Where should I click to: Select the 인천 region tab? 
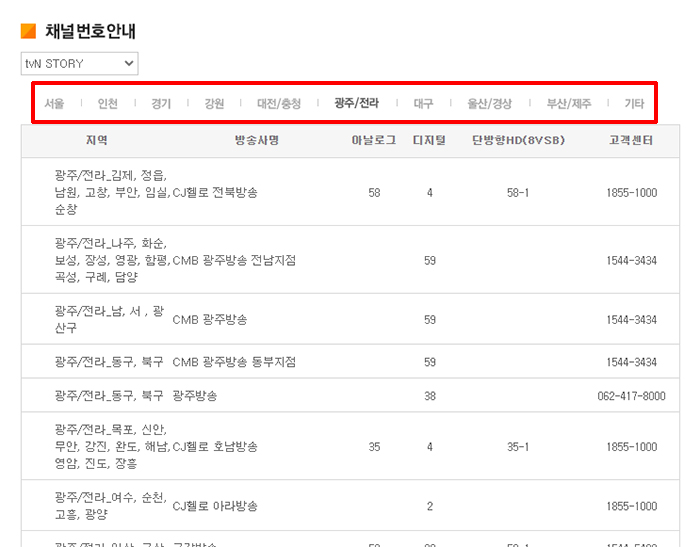[x=108, y=104]
